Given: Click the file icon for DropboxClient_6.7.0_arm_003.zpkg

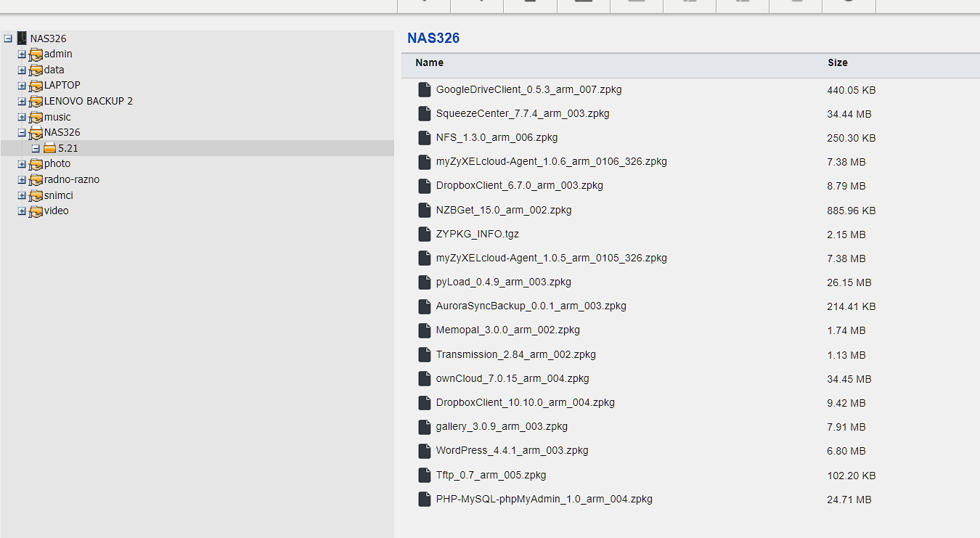Looking at the screenshot, I should point(425,186).
